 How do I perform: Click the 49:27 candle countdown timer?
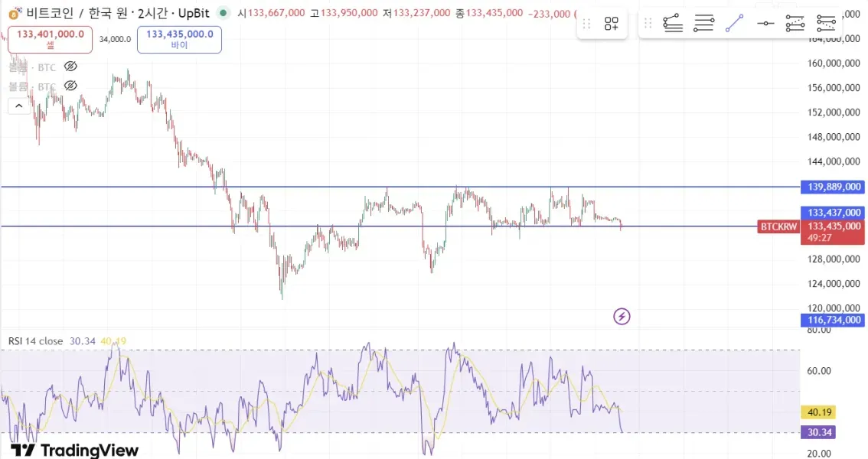(x=819, y=239)
